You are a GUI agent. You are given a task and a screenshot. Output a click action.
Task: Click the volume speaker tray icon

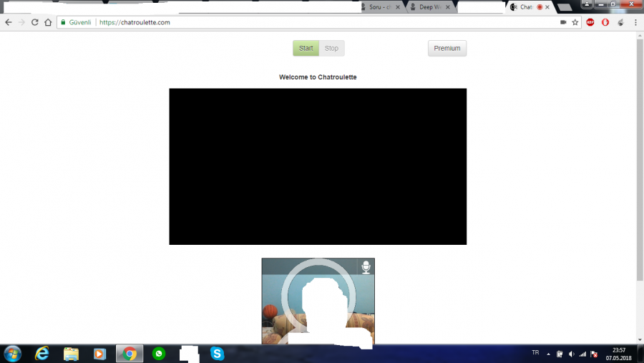click(571, 354)
